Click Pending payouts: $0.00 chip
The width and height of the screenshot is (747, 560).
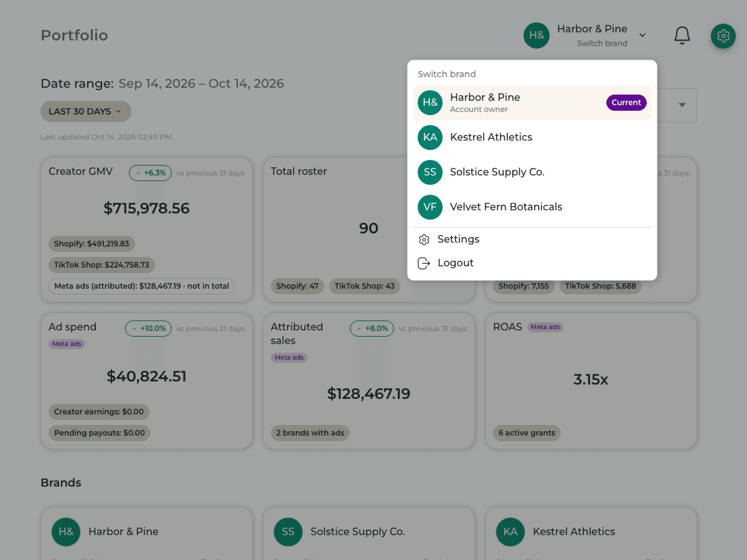[x=99, y=433]
